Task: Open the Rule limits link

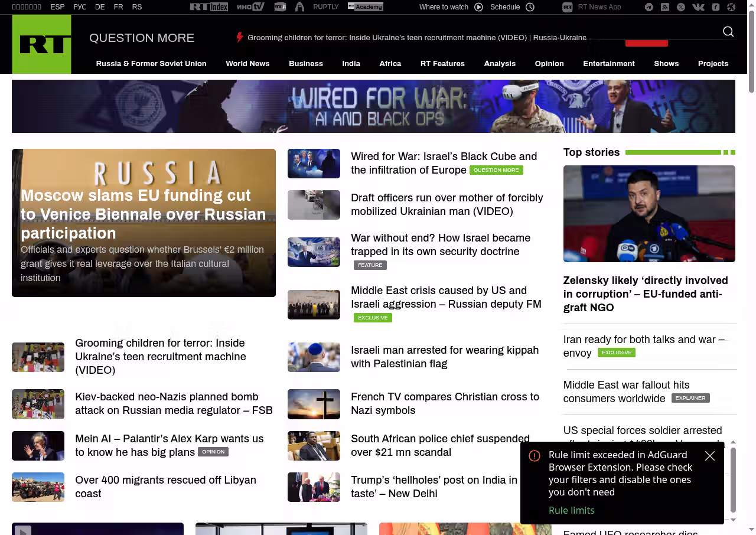Action: tap(571, 510)
